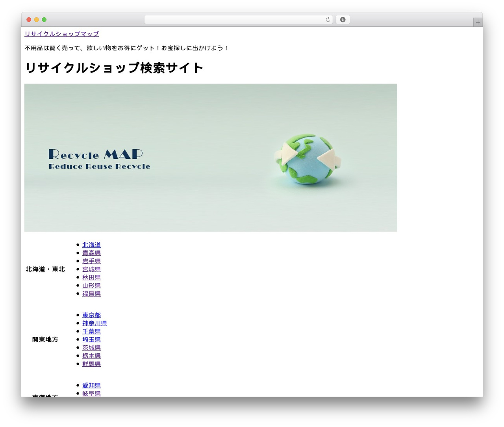504x427 pixels.
Task: Visit the 茨城県 link
Action: (91, 347)
